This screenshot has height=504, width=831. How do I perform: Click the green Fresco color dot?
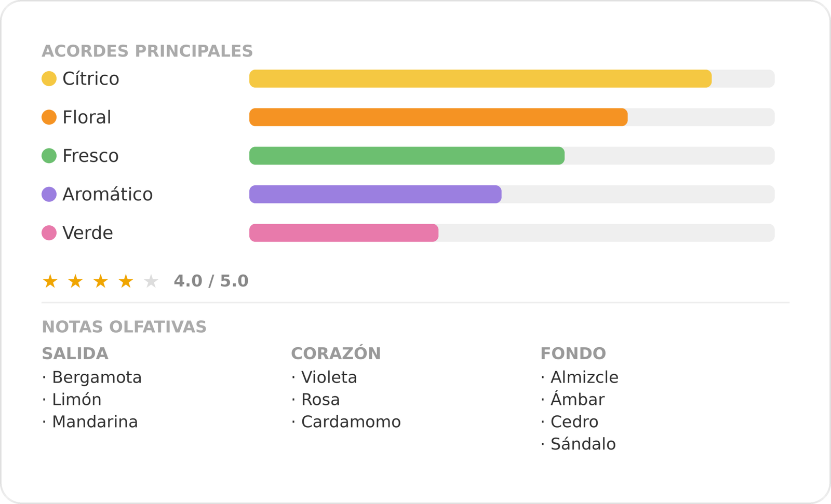(x=49, y=156)
